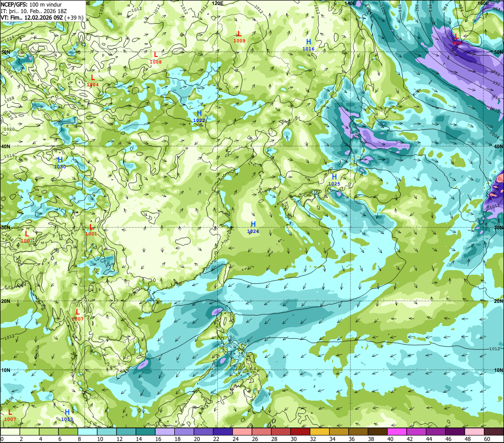
Task: Click the 10N label on the left axis
Action: pyautogui.click(x=6, y=370)
